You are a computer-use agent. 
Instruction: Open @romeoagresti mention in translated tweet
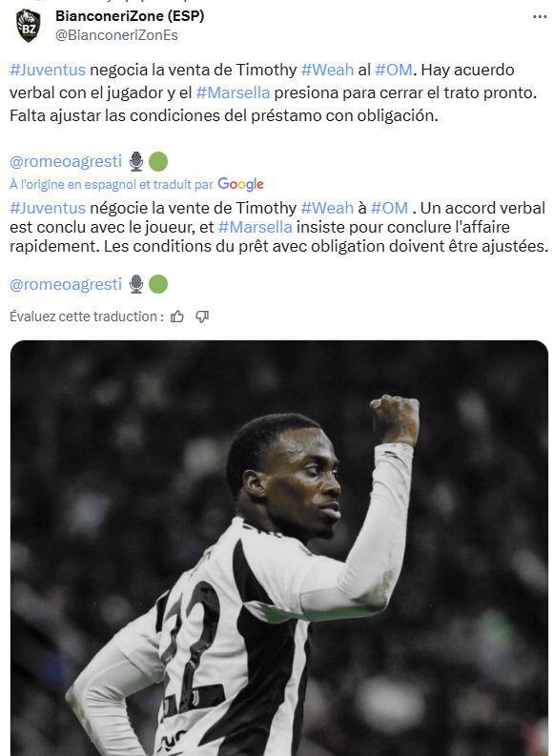66,284
